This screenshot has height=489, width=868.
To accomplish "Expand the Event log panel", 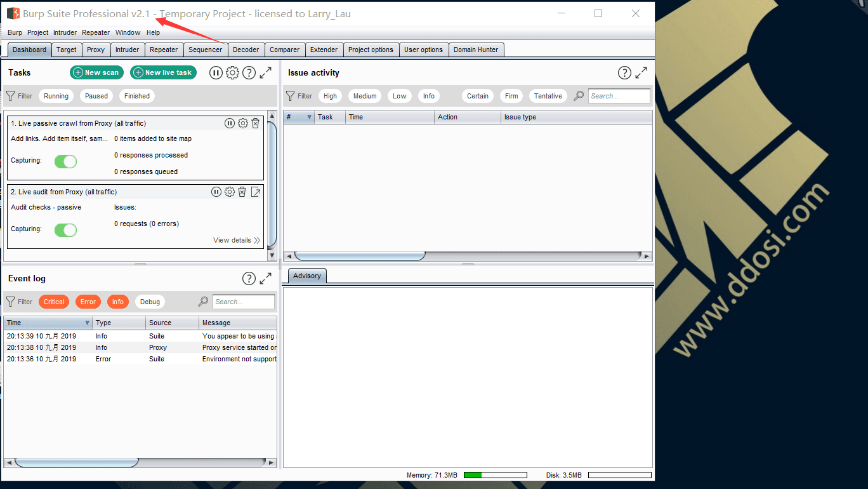I will point(266,279).
